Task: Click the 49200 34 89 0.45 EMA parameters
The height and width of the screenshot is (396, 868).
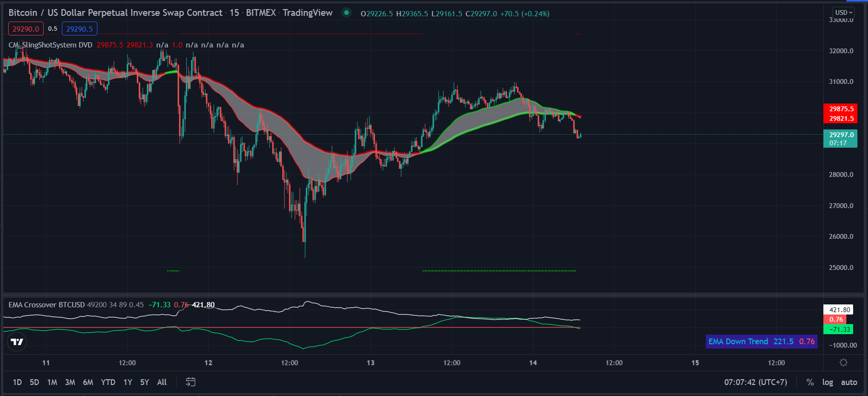Action: click(115, 305)
